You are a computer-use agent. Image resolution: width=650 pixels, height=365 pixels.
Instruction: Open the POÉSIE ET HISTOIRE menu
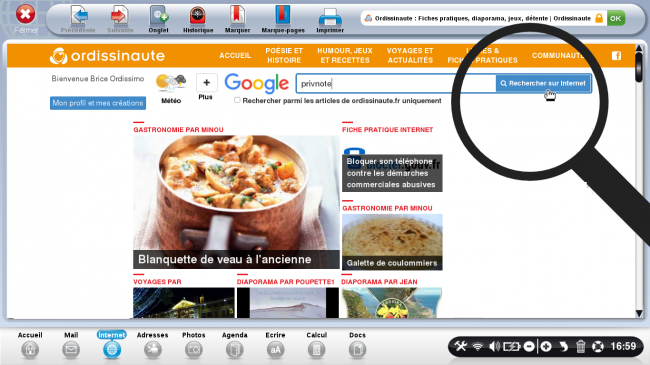[284, 56]
